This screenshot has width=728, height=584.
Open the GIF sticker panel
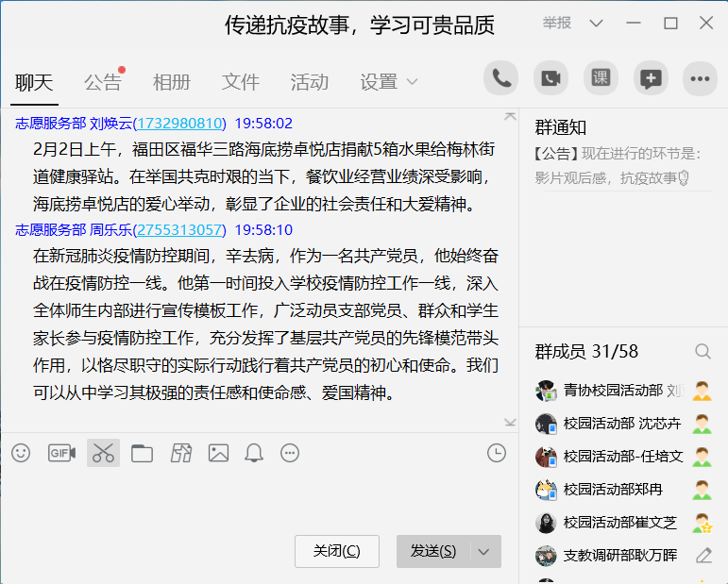point(61,453)
